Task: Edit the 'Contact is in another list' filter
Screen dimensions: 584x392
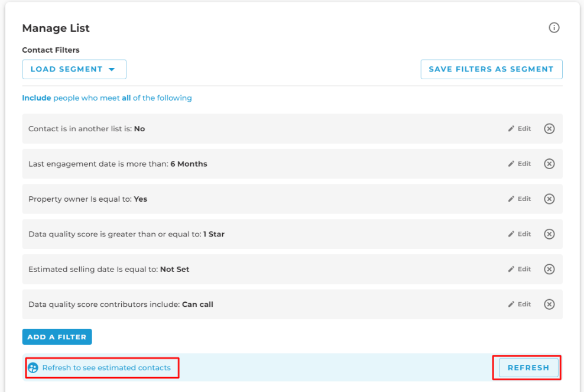Action: tap(520, 128)
